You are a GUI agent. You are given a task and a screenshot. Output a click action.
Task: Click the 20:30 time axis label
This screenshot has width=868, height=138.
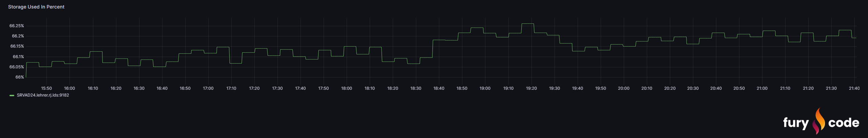[x=693, y=88]
